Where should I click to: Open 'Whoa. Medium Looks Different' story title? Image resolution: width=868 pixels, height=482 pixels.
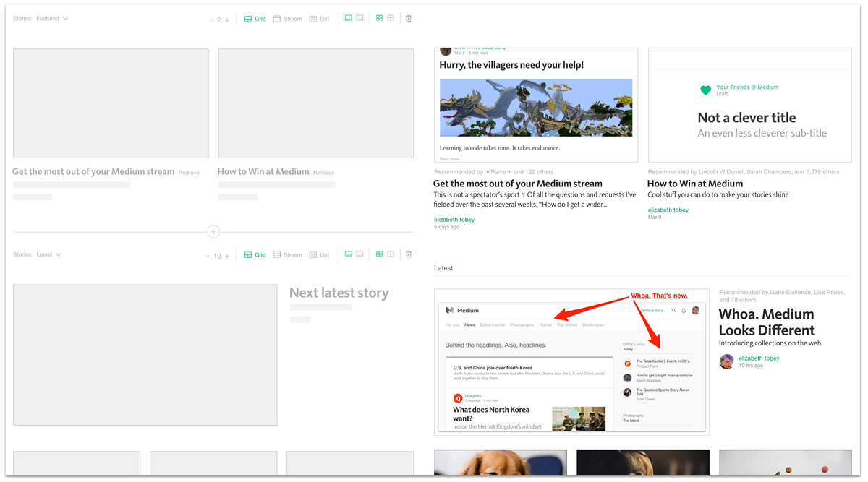(767, 322)
